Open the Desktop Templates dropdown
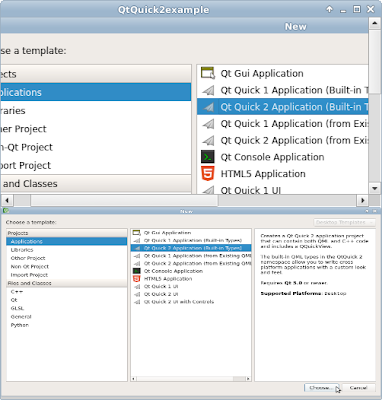 pos(344,222)
